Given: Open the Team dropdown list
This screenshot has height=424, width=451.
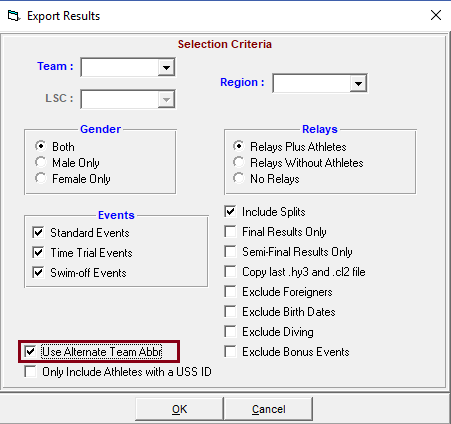Looking at the screenshot, I should click(x=166, y=67).
